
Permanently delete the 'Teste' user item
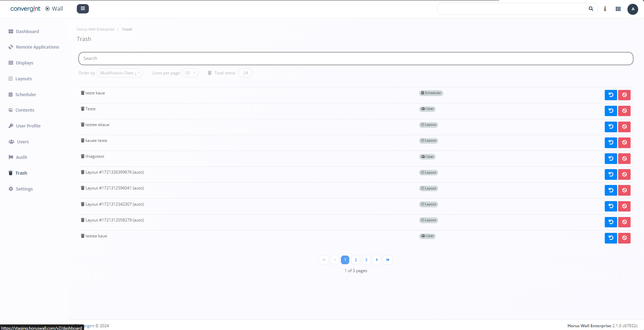[624, 111]
